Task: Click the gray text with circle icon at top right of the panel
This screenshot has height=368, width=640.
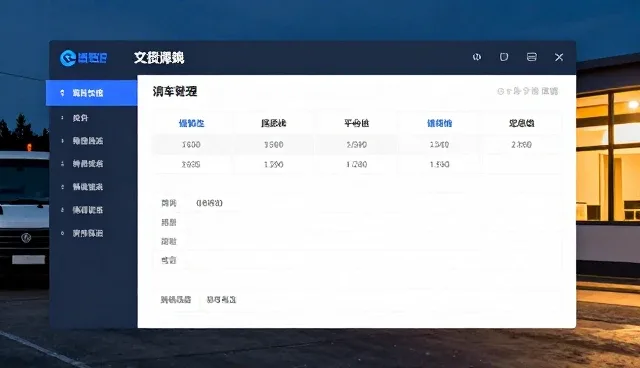Action: point(527,91)
